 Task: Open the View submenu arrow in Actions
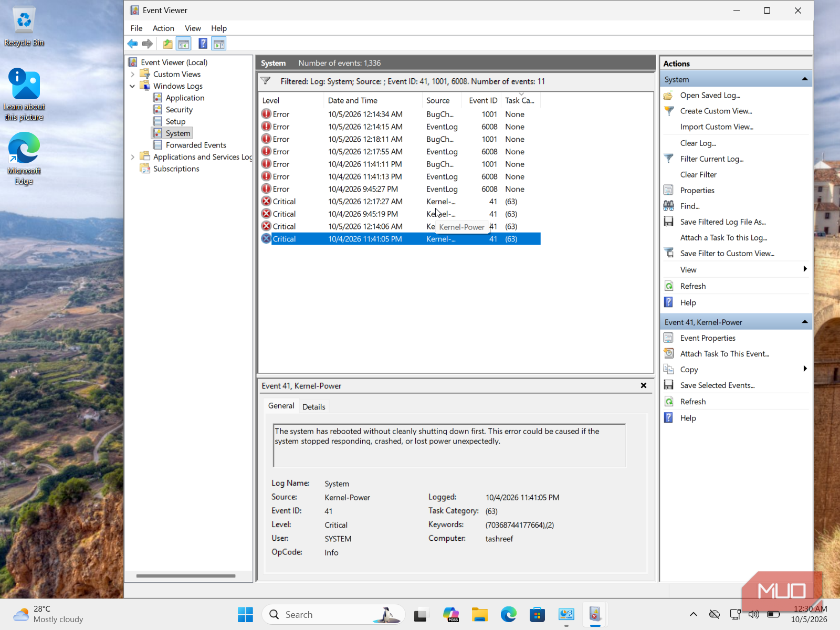(804, 269)
